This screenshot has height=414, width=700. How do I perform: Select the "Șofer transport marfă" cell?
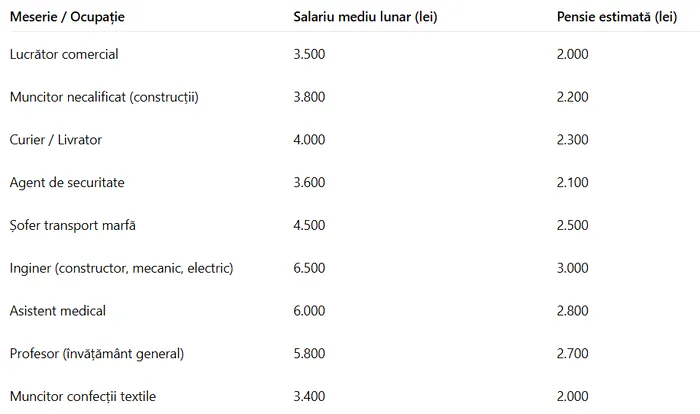click(72, 226)
